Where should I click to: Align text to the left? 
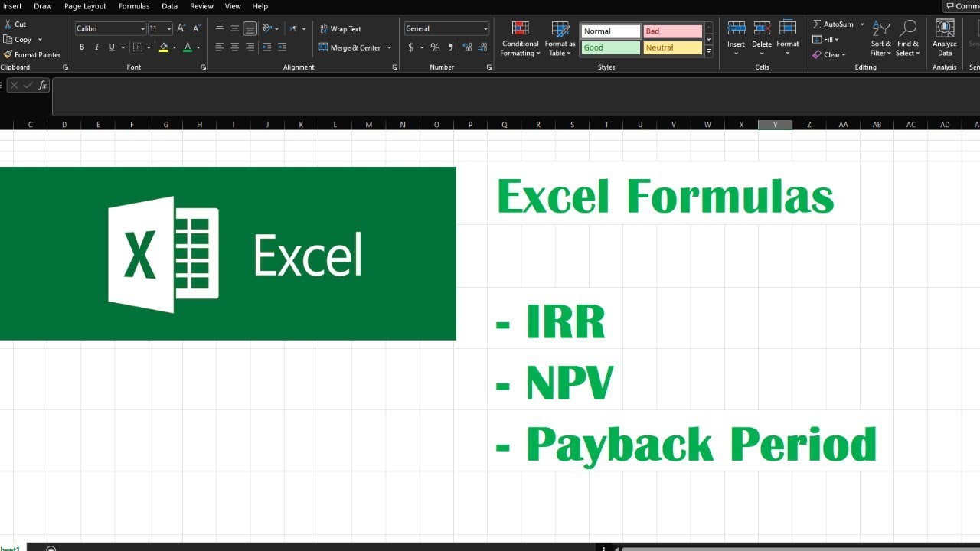coord(220,47)
